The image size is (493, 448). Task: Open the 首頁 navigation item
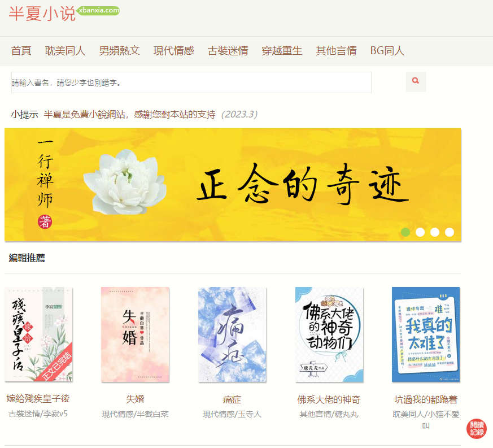pos(21,51)
